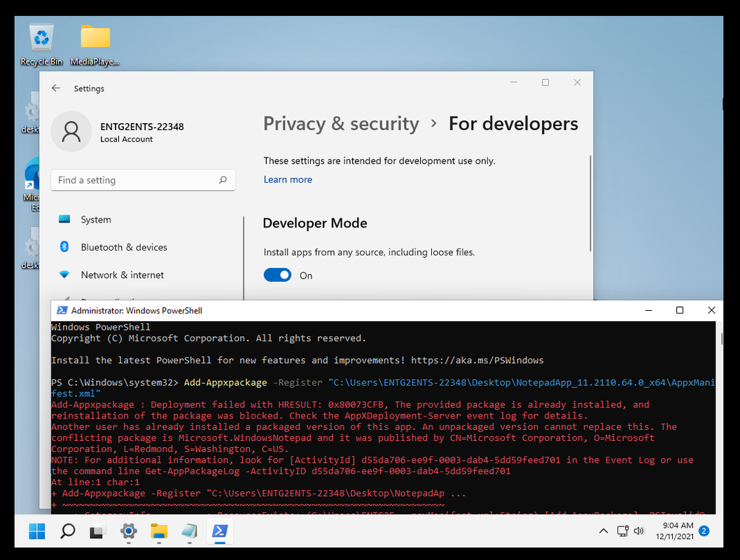Minimize the Settings window

click(x=513, y=82)
